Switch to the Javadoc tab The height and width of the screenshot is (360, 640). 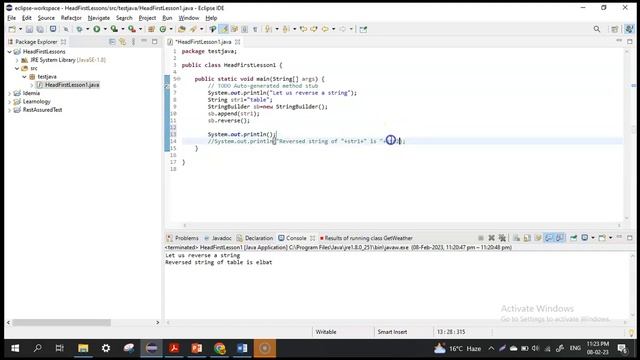(218, 238)
